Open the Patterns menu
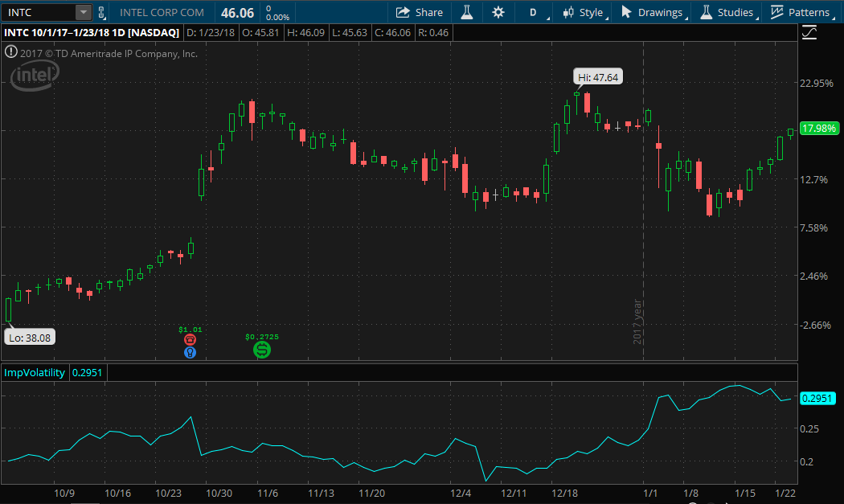This screenshot has width=844, height=504. coord(801,12)
